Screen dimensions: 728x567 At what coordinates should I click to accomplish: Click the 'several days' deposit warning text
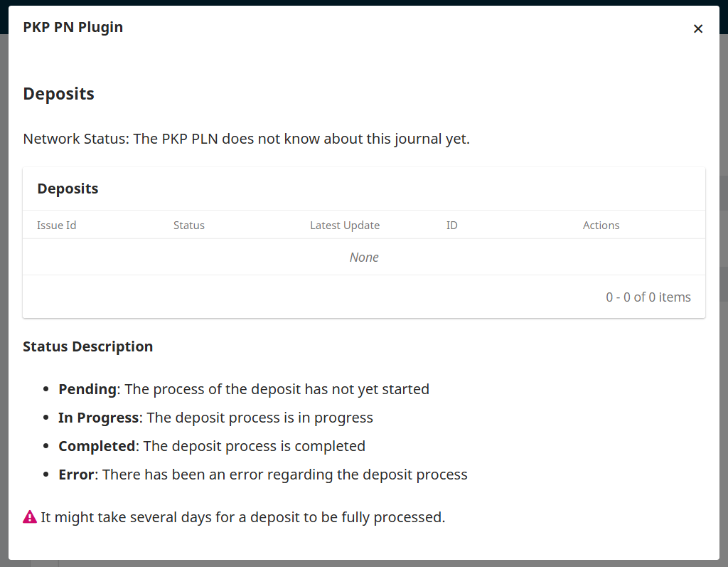click(x=243, y=517)
